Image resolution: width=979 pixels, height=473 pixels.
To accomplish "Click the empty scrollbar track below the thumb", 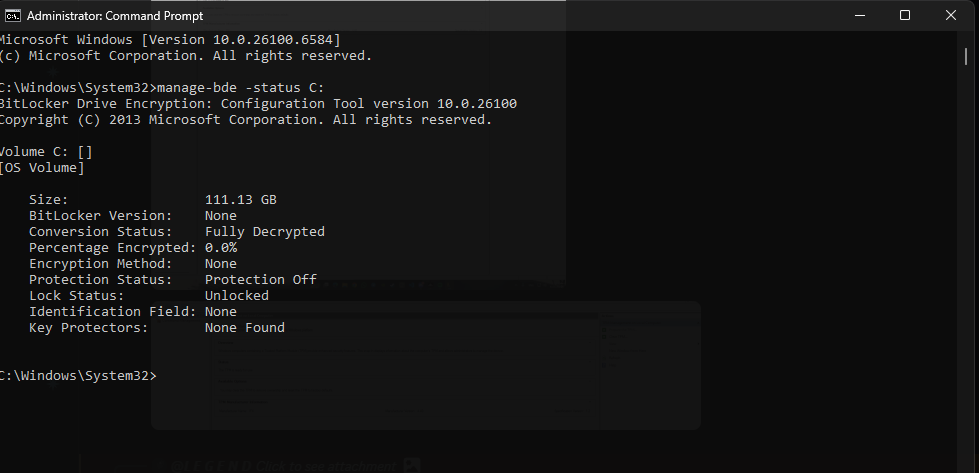I will [x=965, y=268].
